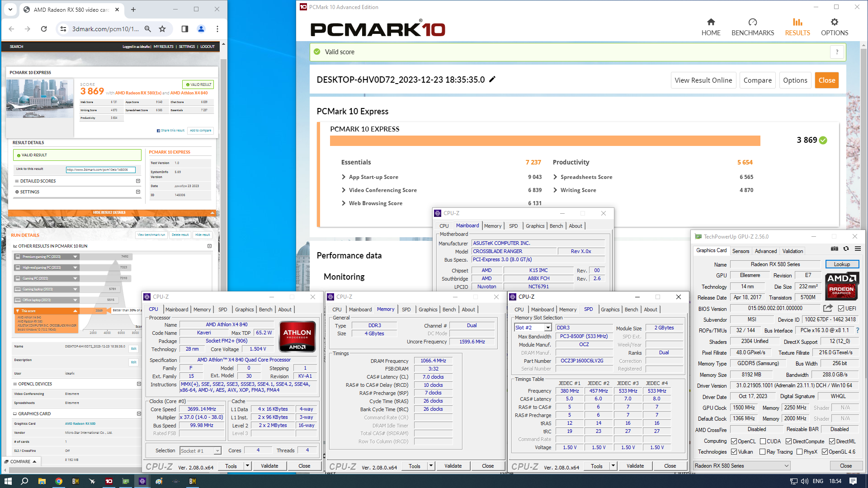This screenshot has width=868, height=488.
Task: Toggle OpenGL 4.6 checkbox in GPU-Z
Action: pyautogui.click(x=825, y=451)
